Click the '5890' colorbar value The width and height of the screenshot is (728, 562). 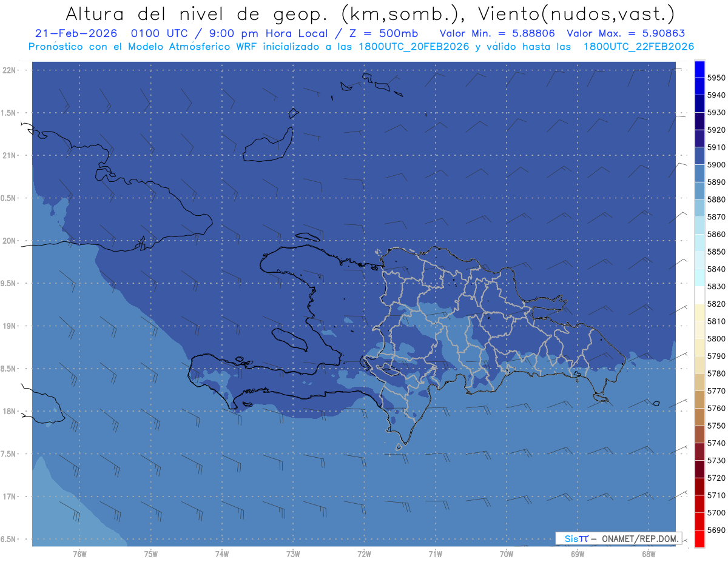(716, 182)
